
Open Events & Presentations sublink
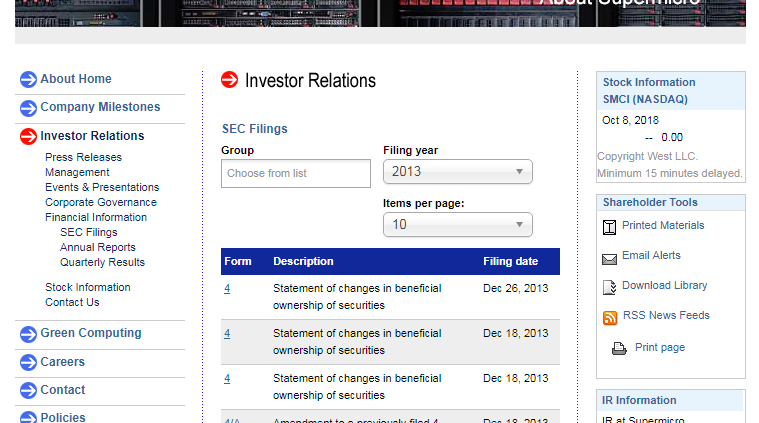click(x=102, y=187)
